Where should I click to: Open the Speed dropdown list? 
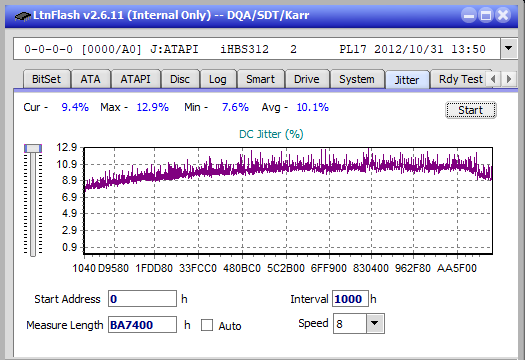pos(375,323)
